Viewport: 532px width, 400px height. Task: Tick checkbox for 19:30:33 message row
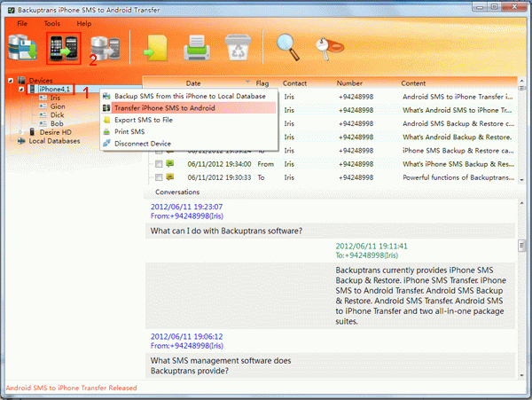point(159,177)
